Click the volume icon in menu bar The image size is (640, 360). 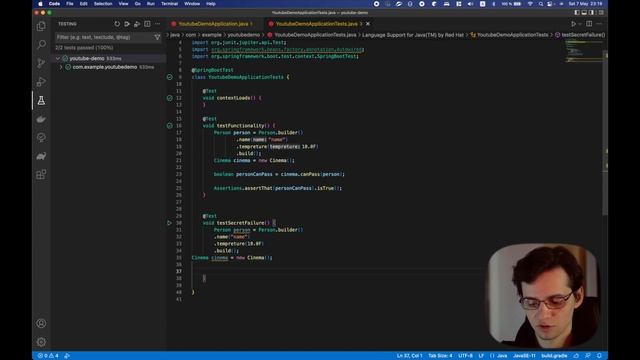coord(470,4)
